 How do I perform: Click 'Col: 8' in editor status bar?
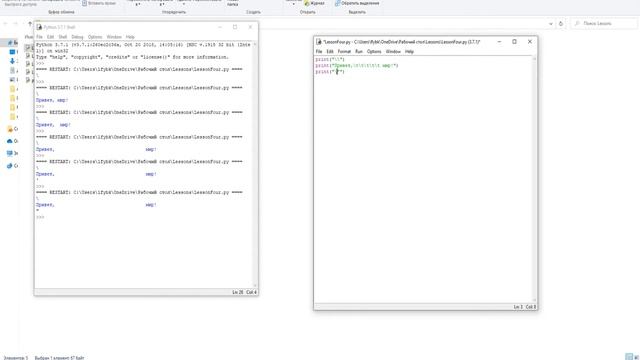tap(531, 307)
